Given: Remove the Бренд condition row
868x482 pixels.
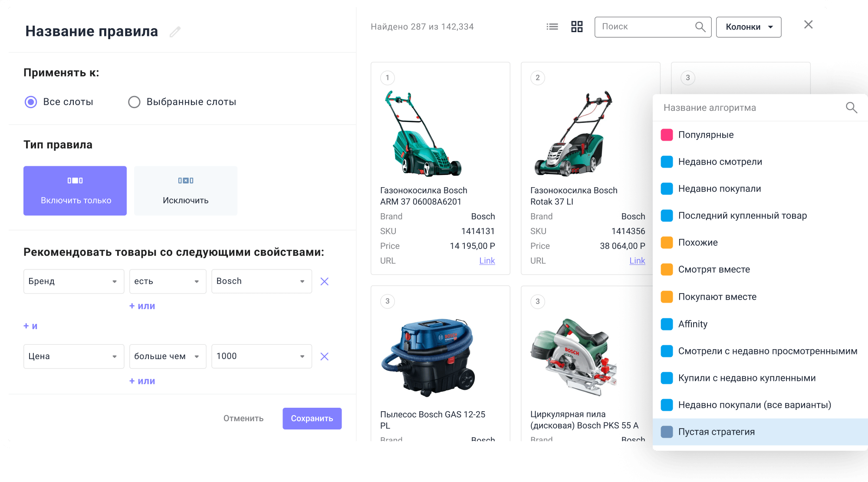Looking at the screenshot, I should 324,281.
